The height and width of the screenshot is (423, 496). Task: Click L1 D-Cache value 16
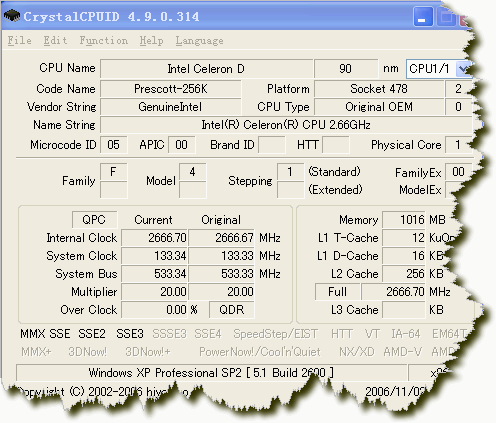[404, 256]
